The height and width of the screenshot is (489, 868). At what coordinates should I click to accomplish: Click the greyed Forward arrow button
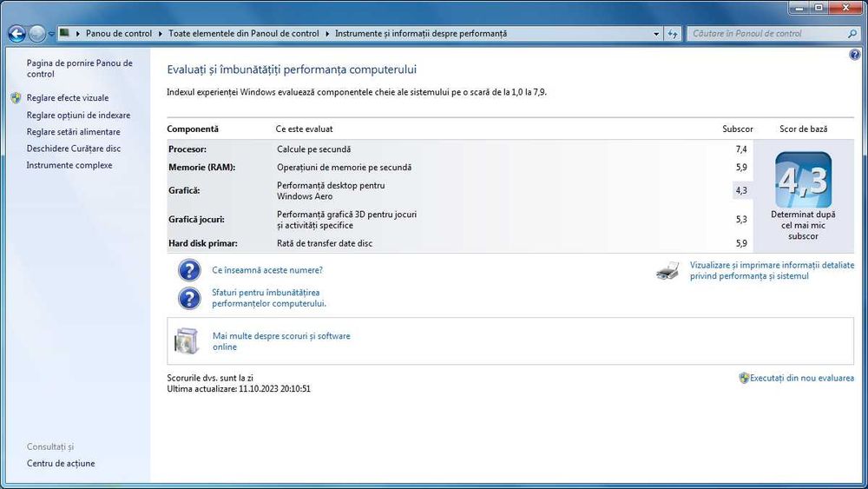[x=36, y=35]
